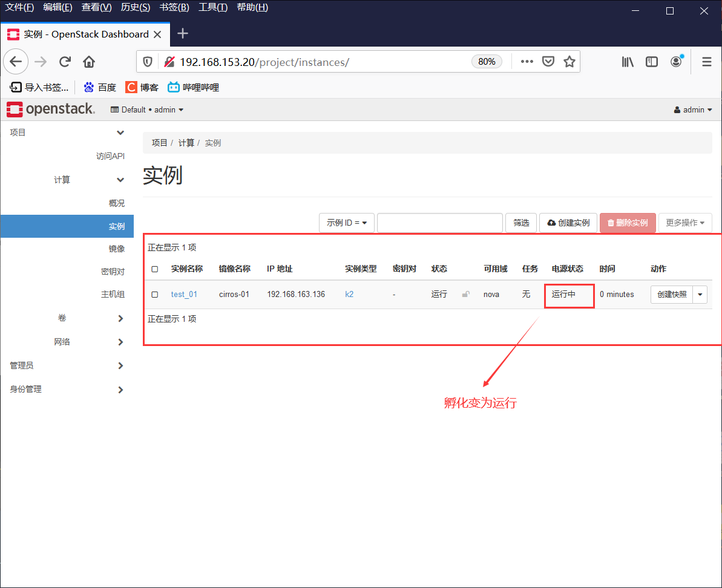The width and height of the screenshot is (722, 588).
Task: Open the 更多操作 dropdown
Action: (684, 222)
